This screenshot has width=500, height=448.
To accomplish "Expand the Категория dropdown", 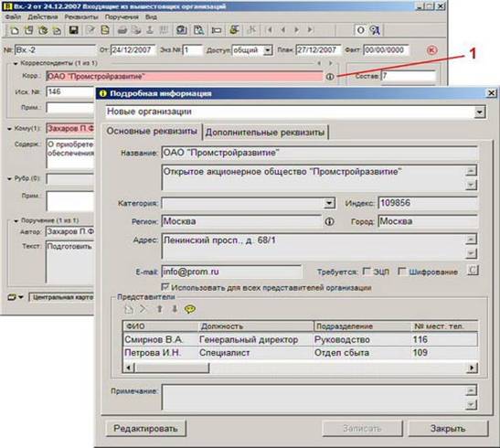I will [x=329, y=203].
